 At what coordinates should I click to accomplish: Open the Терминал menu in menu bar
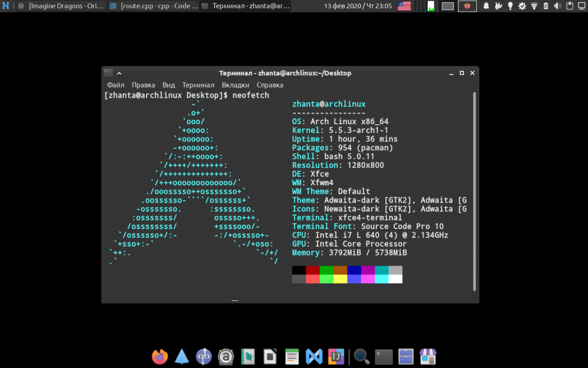point(198,85)
